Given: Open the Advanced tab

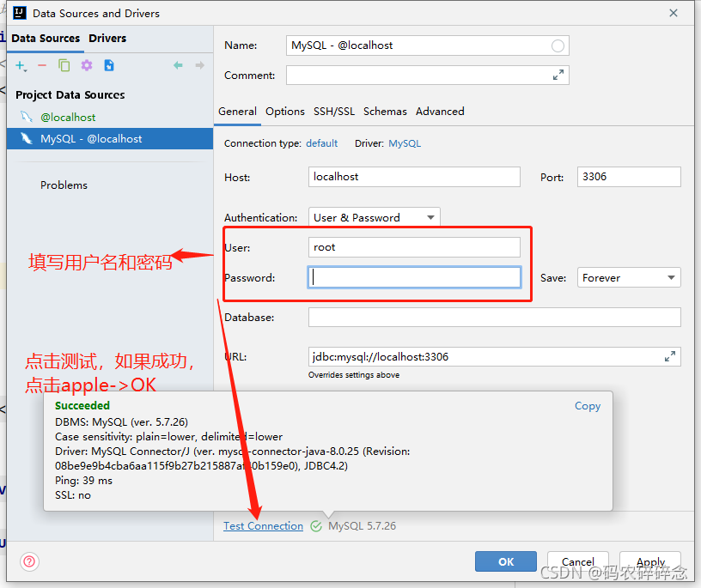Looking at the screenshot, I should click(x=440, y=112).
